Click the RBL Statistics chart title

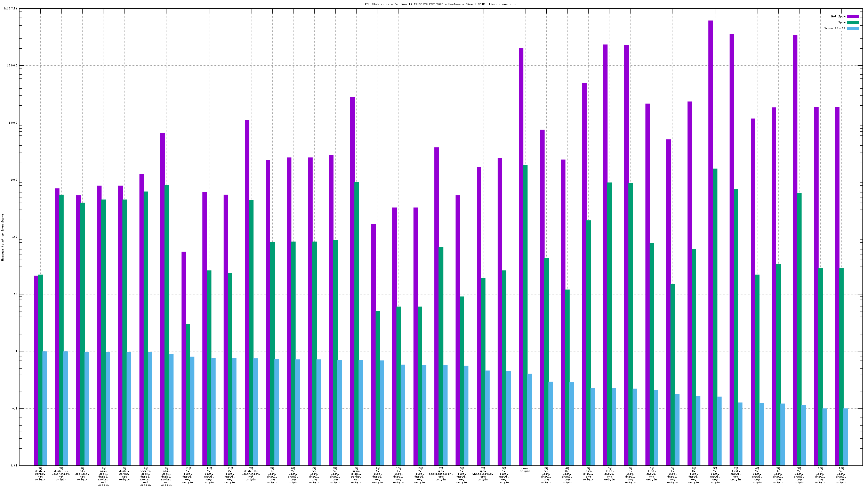point(440,4)
